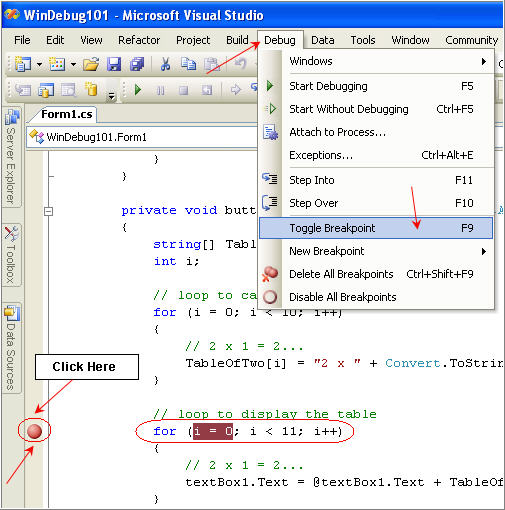Click the 'loop to display the table' comment
This screenshot has width=505, height=510.
pyautogui.click(x=265, y=414)
